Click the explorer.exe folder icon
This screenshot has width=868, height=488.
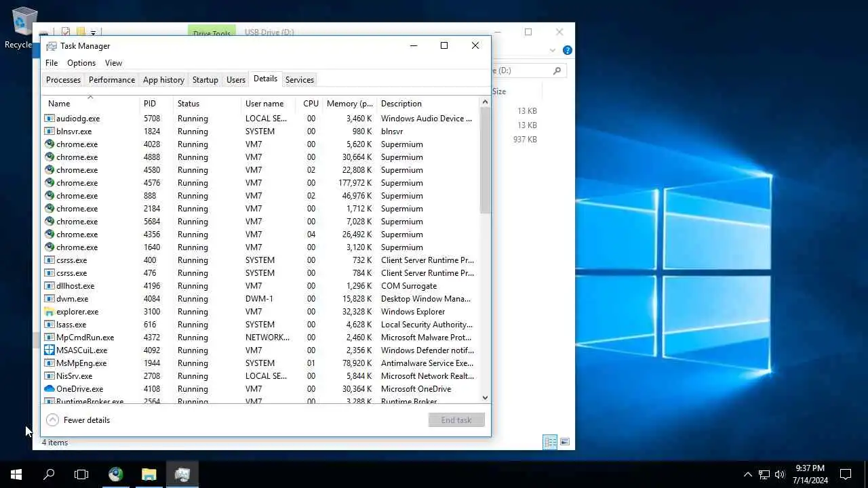click(50, 312)
